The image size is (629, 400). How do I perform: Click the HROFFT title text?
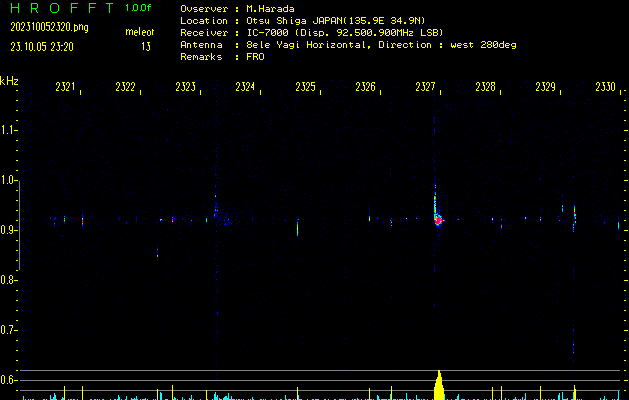click(x=60, y=8)
